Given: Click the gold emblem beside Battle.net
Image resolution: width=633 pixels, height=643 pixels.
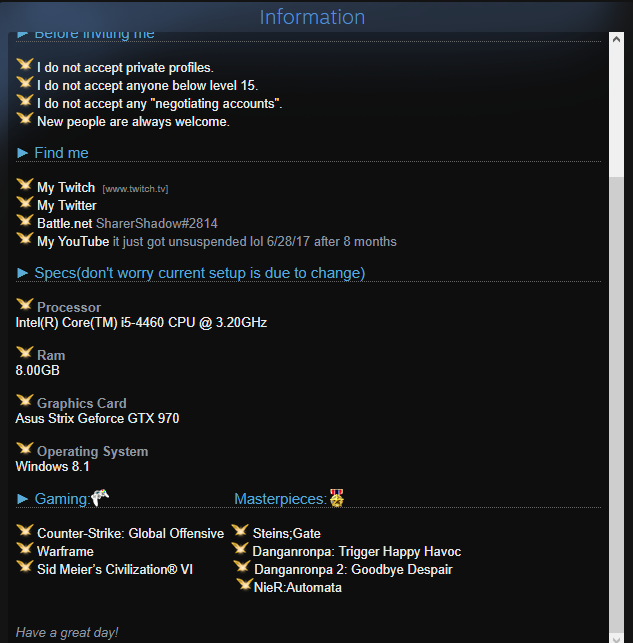Looking at the screenshot, I should [x=25, y=221].
